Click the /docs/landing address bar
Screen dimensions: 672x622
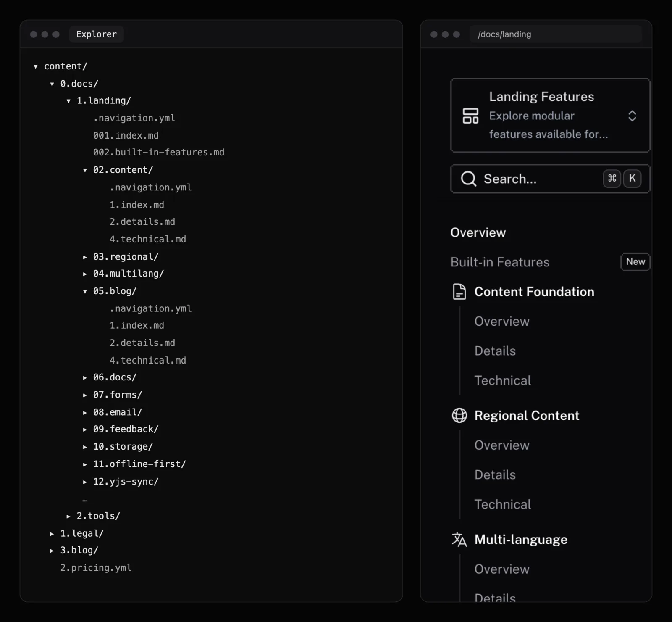pos(556,34)
